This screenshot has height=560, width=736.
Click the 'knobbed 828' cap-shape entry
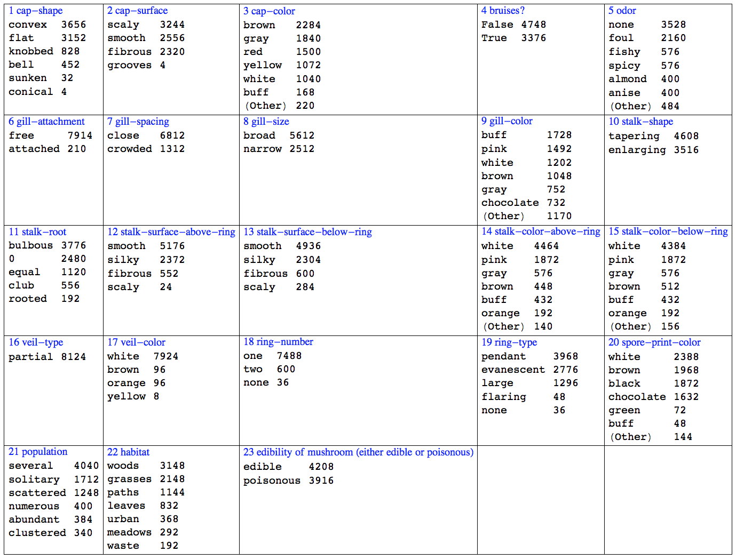point(44,51)
